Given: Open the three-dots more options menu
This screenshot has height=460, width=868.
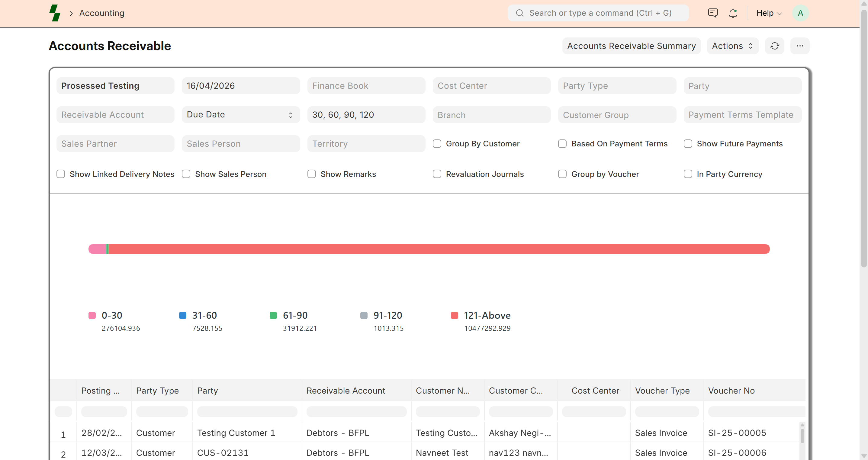Looking at the screenshot, I should tap(800, 46).
